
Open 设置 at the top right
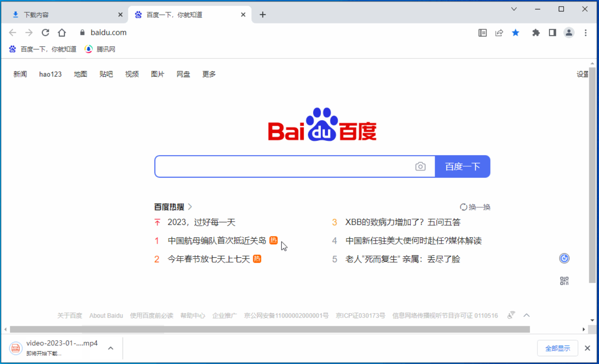point(583,74)
